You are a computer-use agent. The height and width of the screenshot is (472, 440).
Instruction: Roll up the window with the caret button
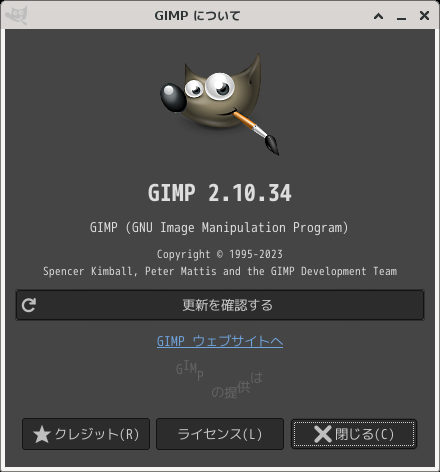(x=378, y=16)
